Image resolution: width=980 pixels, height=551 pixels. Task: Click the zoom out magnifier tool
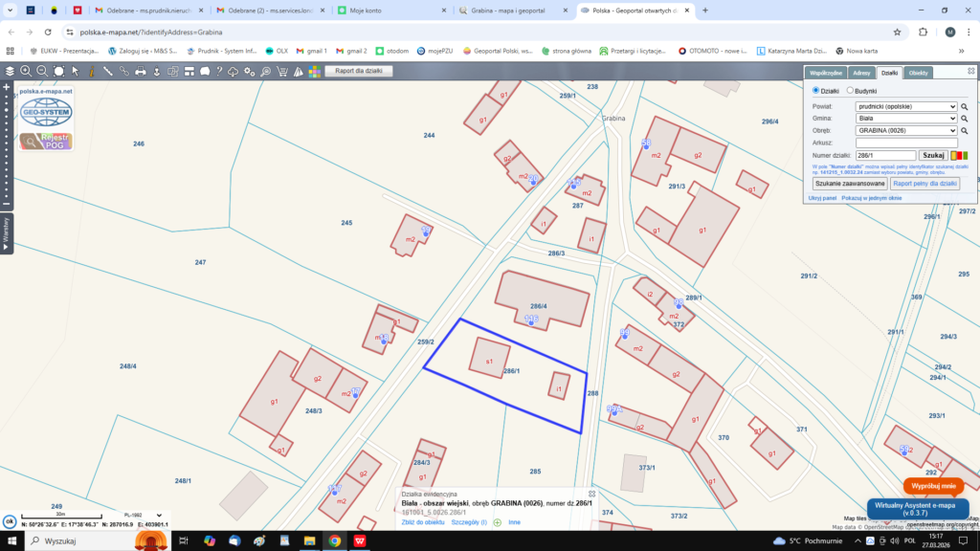click(x=42, y=72)
